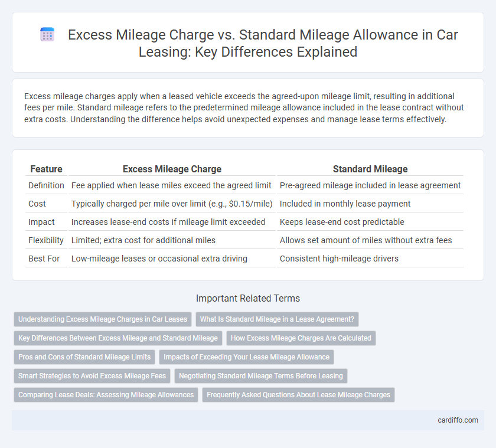
Task: Click 'Pros and Cons of Standard Mileage Limits'
Action: click(84, 357)
